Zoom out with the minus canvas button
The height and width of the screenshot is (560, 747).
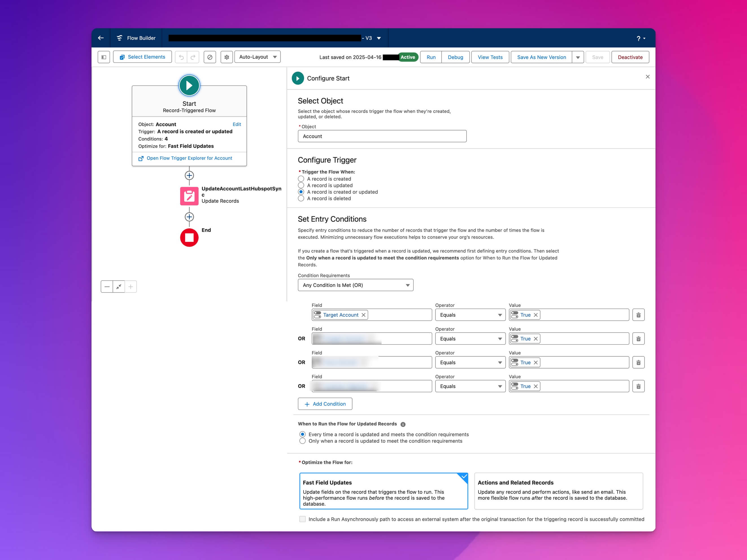(x=107, y=286)
